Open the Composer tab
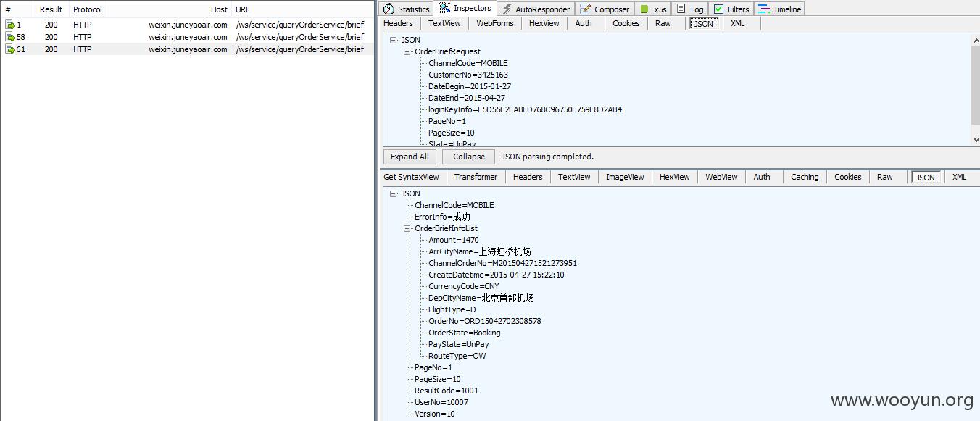 click(x=605, y=9)
